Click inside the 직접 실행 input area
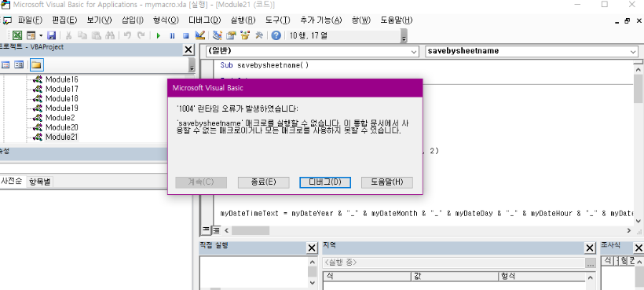The width and height of the screenshot is (644, 290). [254, 273]
